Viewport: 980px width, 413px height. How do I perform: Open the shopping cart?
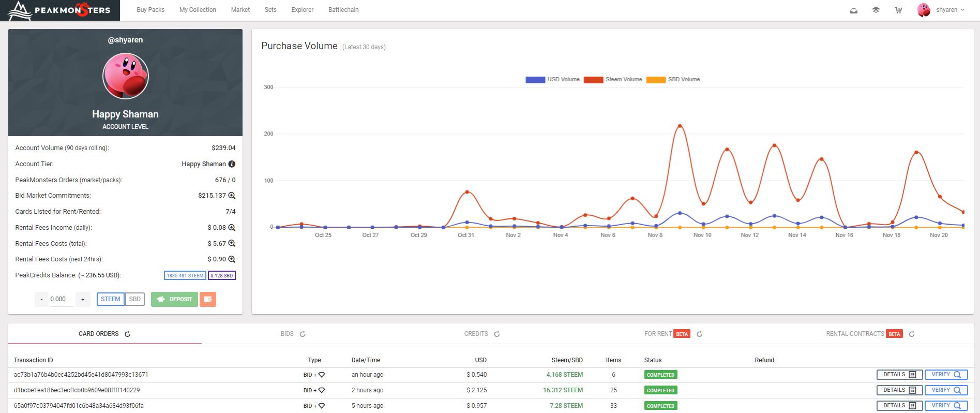[x=898, y=10]
